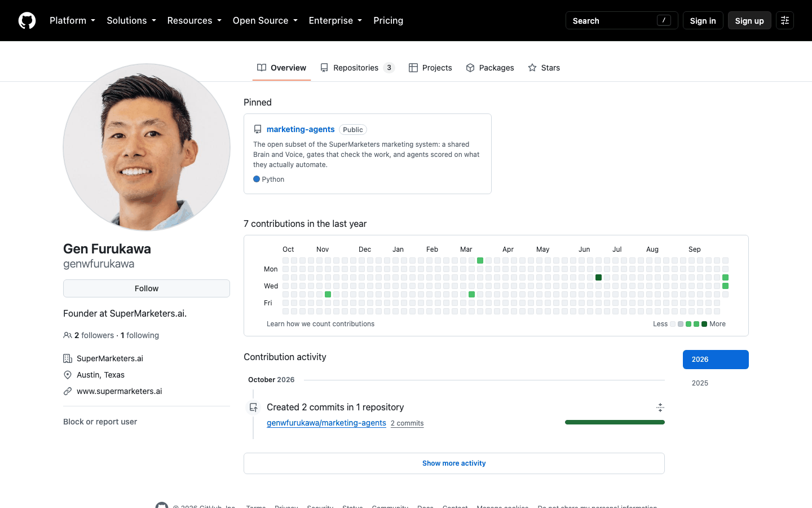
Task: Click the green November contribution square
Action: pyautogui.click(x=328, y=295)
